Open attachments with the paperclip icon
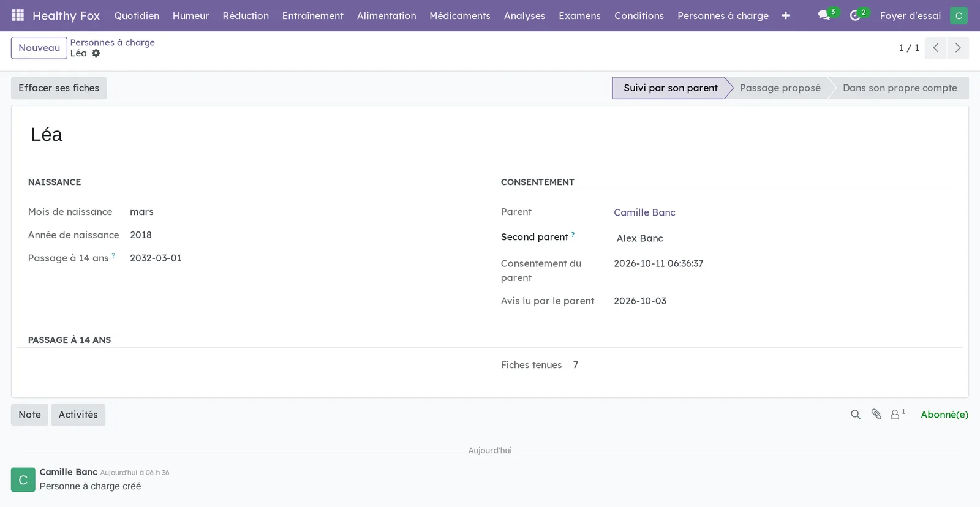980x507 pixels. click(x=876, y=415)
